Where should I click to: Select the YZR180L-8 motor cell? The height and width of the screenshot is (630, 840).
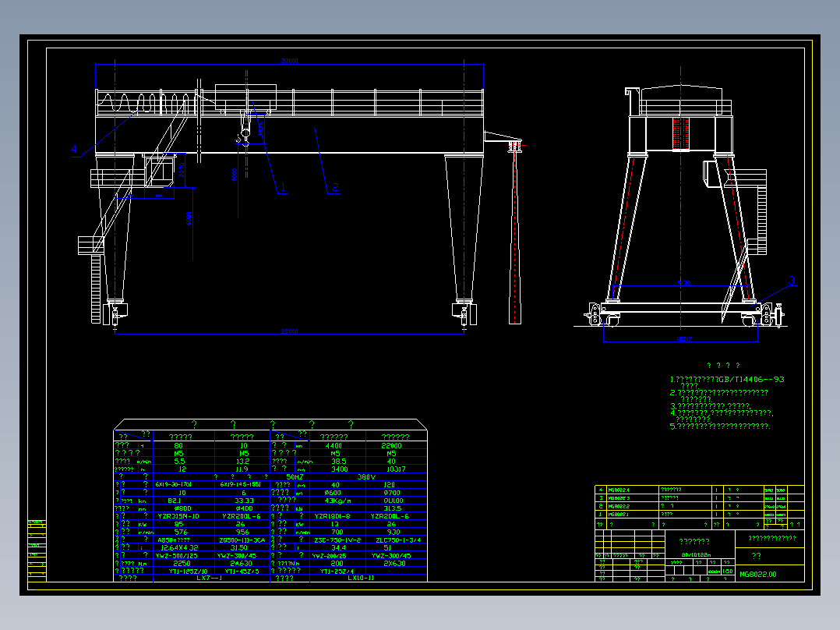point(332,516)
